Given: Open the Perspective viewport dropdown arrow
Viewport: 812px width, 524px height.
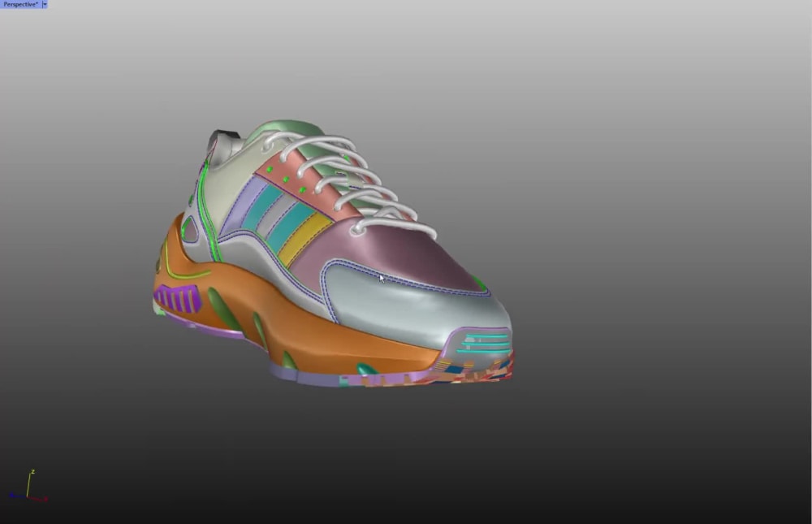Looking at the screenshot, I should pyautogui.click(x=45, y=4).
